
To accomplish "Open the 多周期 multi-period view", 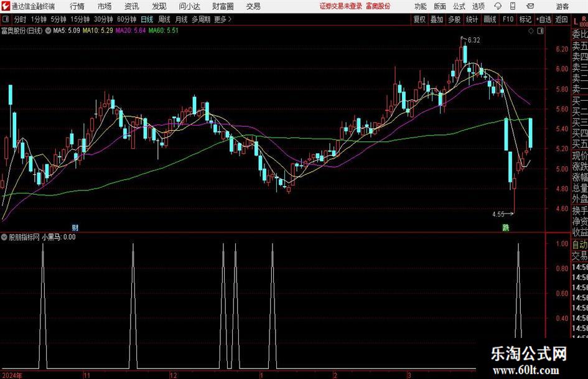I will (201, 19).
